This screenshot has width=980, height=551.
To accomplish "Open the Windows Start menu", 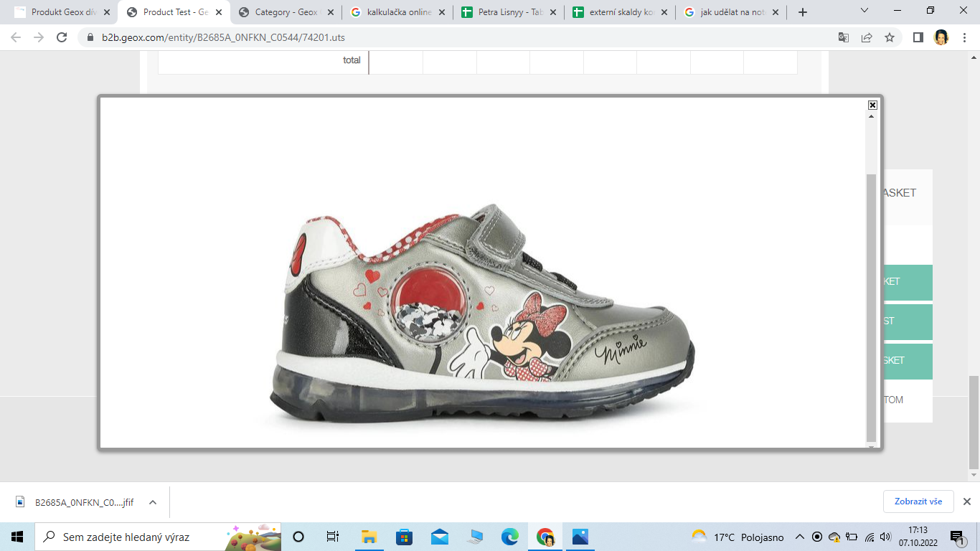I will click(x=17, y=537).
